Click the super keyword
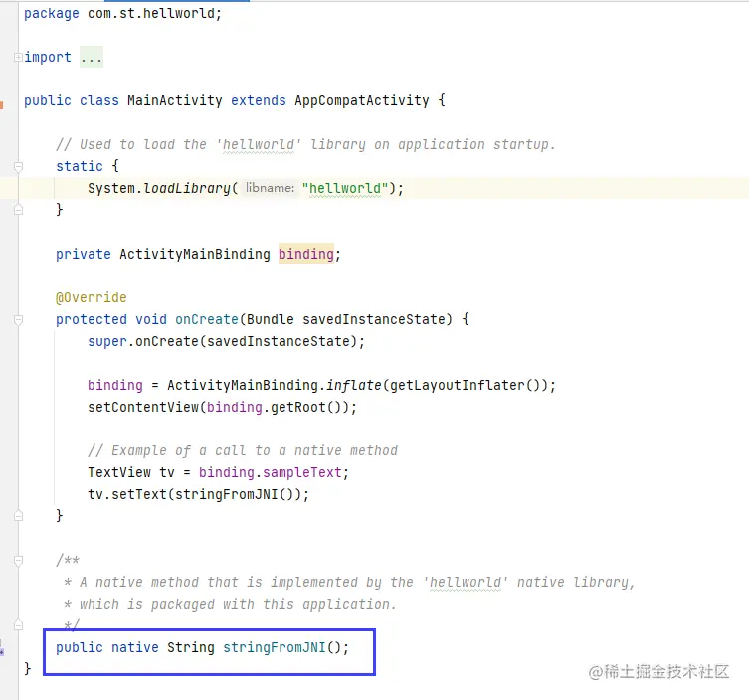 107,342
